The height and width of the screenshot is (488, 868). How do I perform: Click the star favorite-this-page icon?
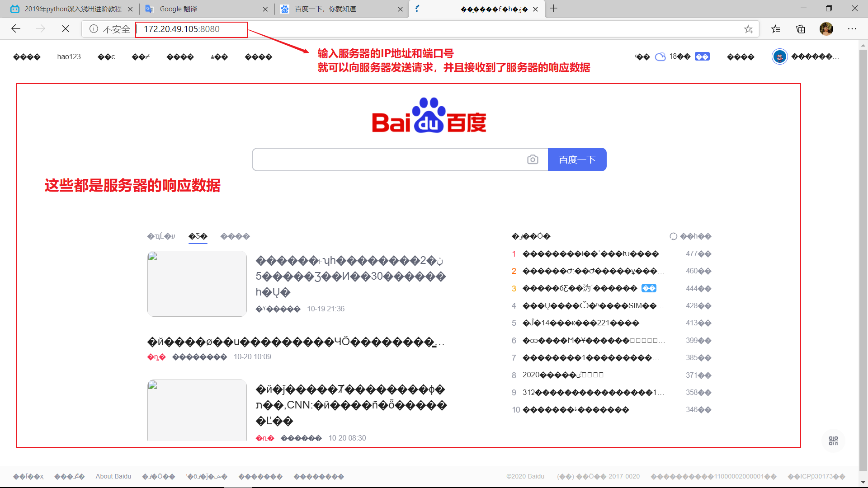748,29
